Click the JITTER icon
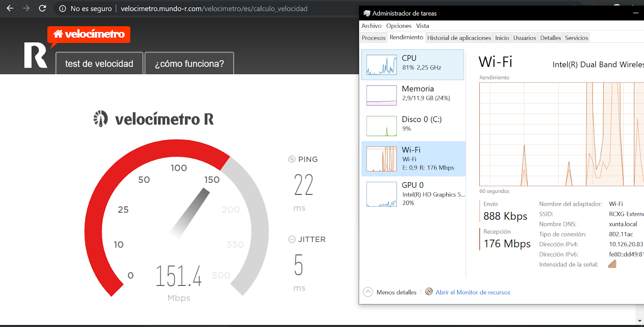This screenshot has height=327, width=644. click(x=292, y=239)
